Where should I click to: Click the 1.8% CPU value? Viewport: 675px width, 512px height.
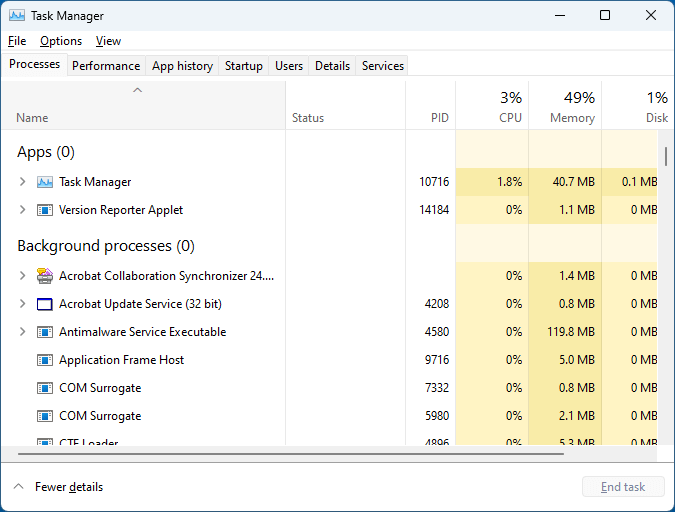(x=510, y=182)
